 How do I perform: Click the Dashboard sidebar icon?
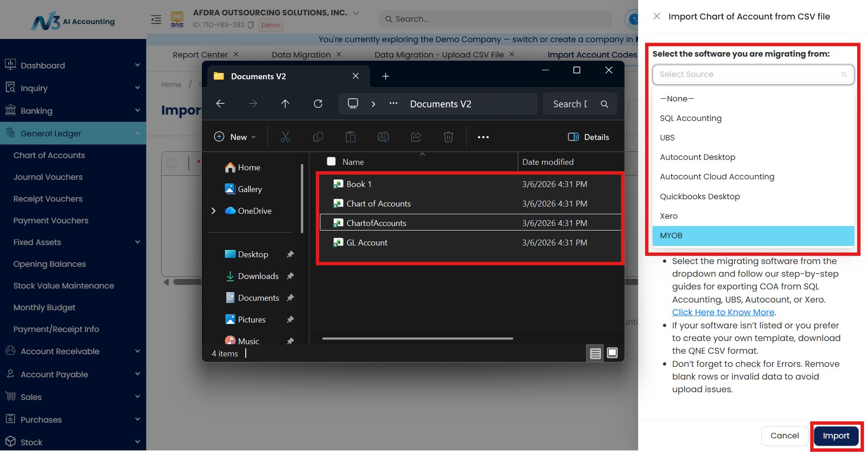tap(10, 64)
